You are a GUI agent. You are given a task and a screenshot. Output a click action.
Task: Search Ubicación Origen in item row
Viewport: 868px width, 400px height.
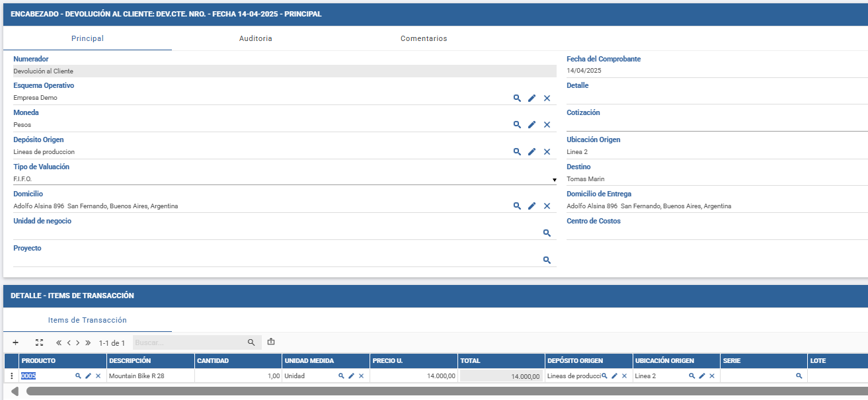click(x=692, y=376)
